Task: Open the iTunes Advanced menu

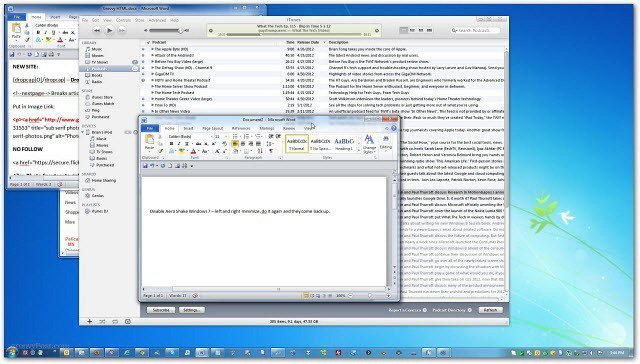Action: tap(157, 20)
